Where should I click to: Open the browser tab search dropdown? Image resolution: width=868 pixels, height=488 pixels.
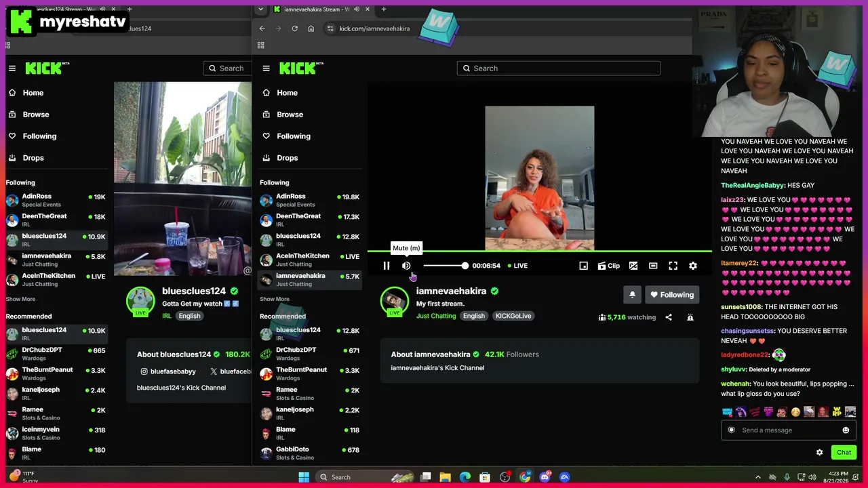pyautogui.click(x=260, y=9)
